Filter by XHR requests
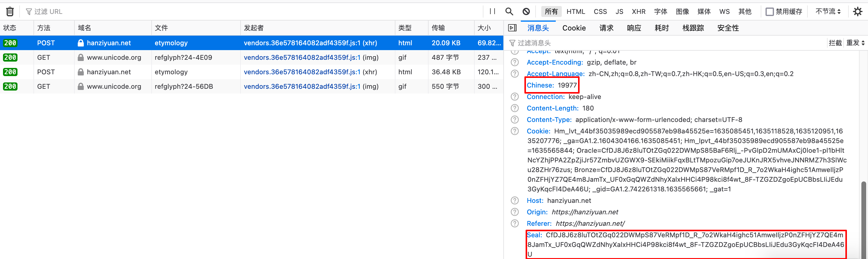 (639, 11)
